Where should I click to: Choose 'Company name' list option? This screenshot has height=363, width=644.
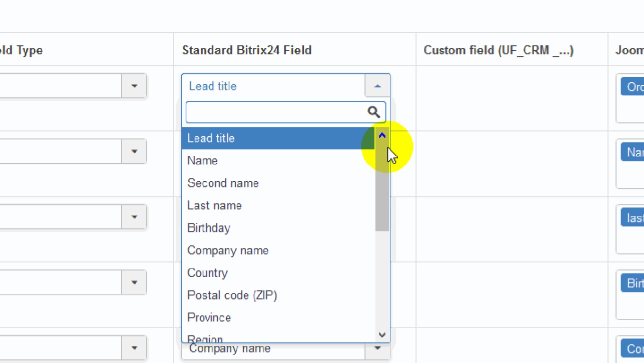click(x=228, y=251)
